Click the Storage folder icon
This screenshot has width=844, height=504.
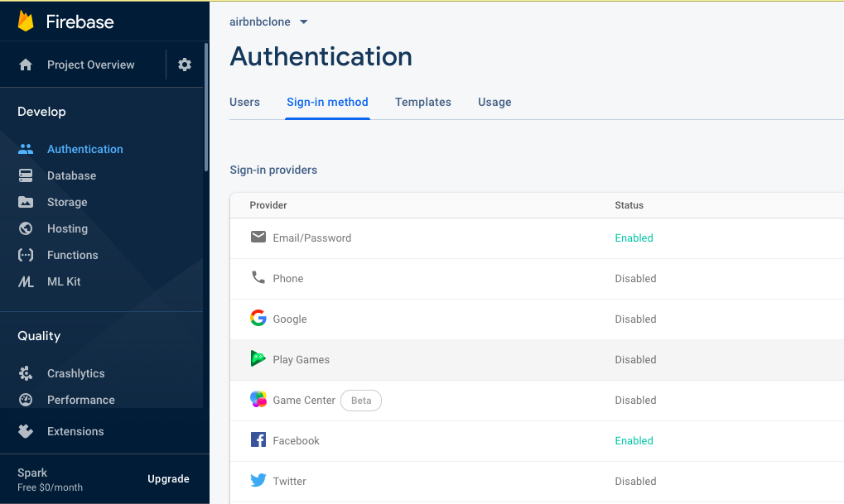tap(26, 202)
